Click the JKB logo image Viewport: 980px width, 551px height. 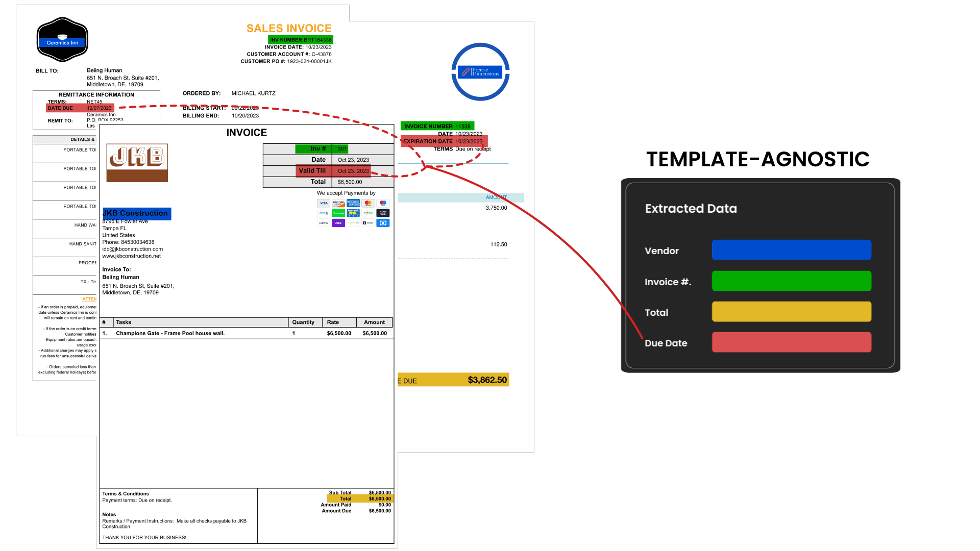137,163
